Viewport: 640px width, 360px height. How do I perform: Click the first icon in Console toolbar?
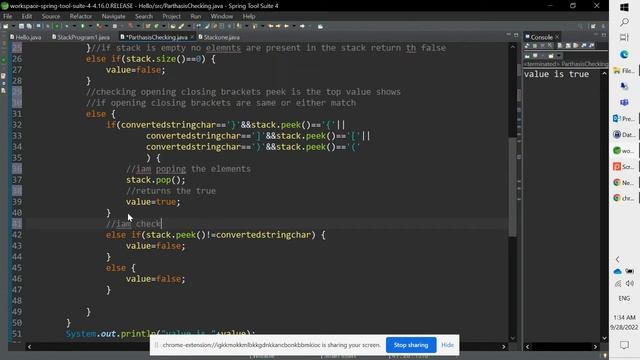527,45
